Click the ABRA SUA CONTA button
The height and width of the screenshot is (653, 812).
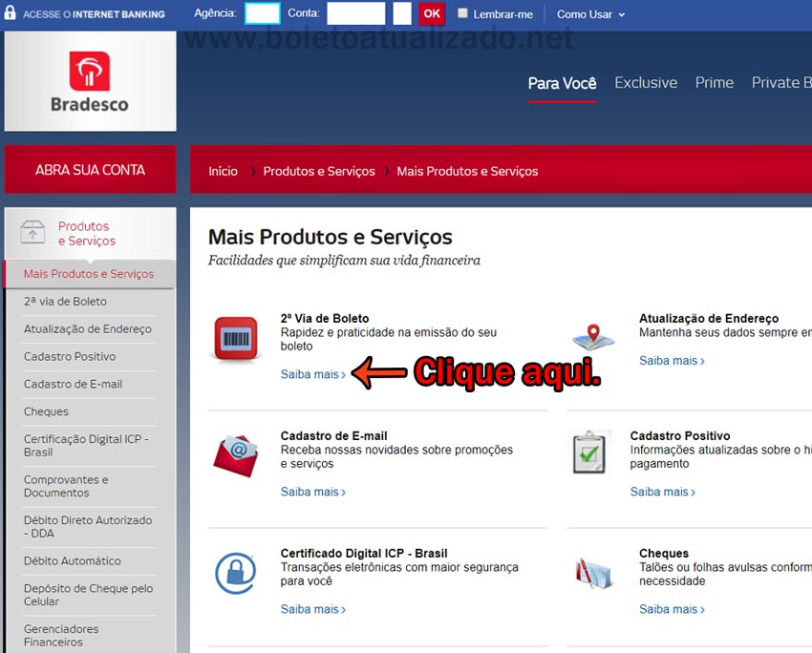click(90, 169)
